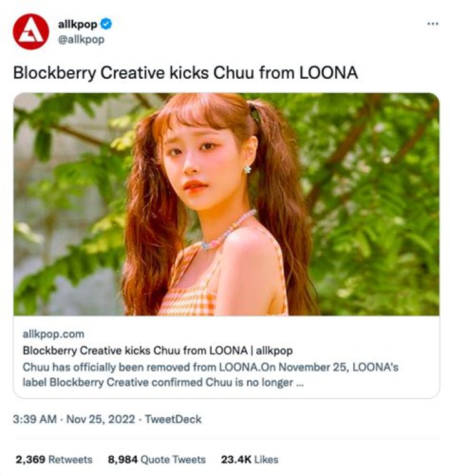Open the card headline ending with '| allkpop'
The image size is (450, 476).
point(157,350)
